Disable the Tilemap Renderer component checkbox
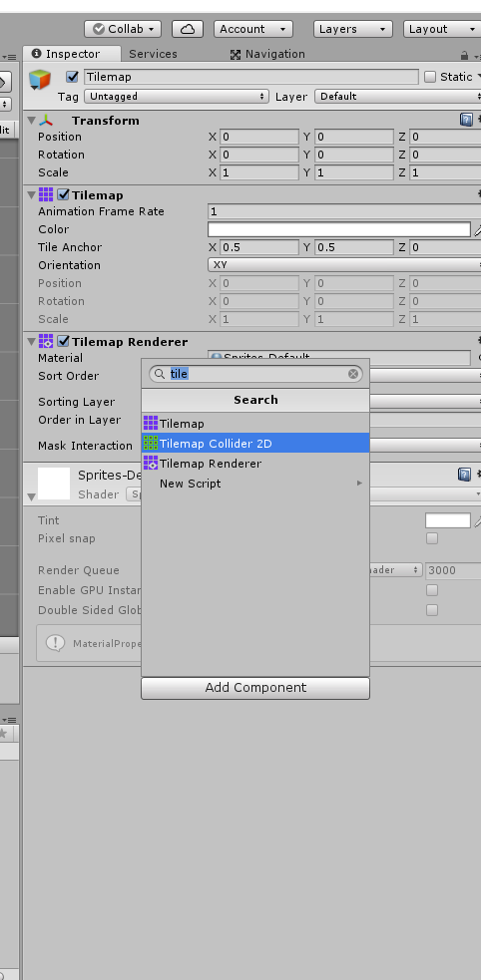Screen dimensions: 481x980 coord(63,341)
